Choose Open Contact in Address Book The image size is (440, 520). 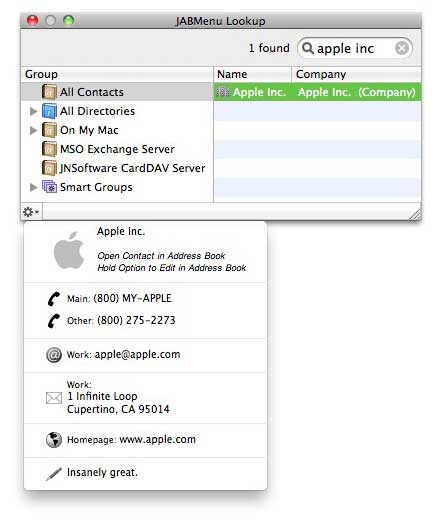161,256
